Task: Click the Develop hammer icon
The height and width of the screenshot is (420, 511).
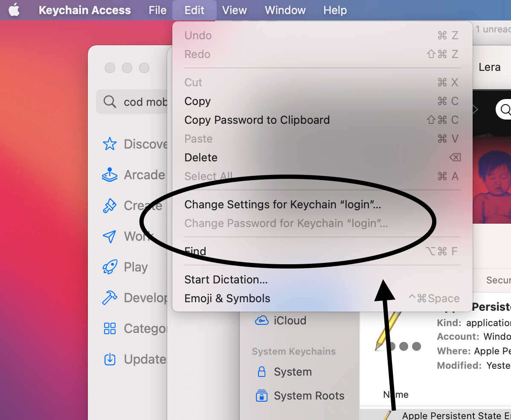Action: (x=110, y=297)
